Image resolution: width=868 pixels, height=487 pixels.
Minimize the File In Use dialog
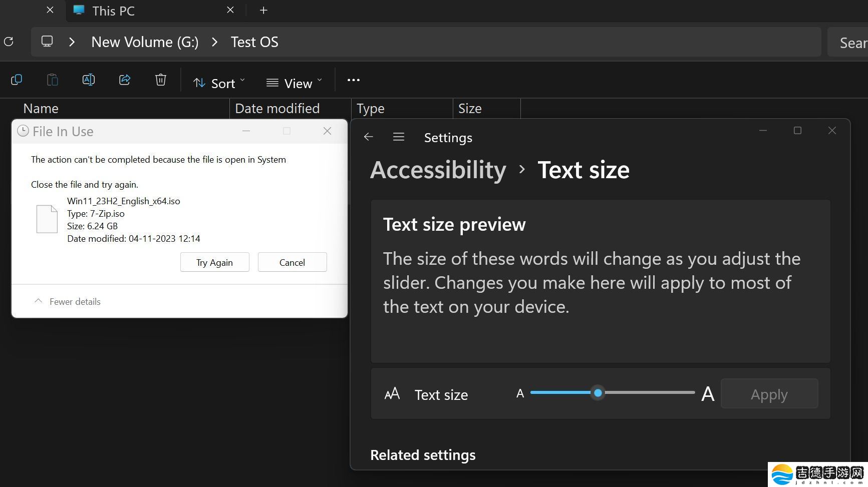246,131
